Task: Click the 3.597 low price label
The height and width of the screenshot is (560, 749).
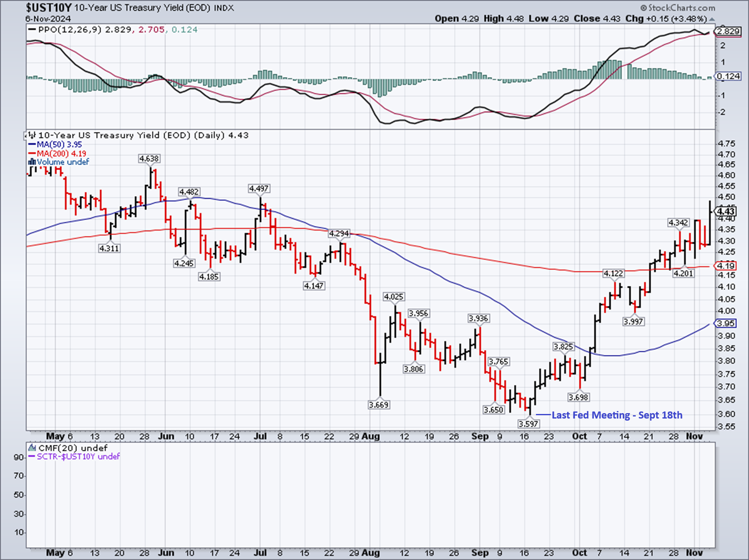Action: click(528, 424)
